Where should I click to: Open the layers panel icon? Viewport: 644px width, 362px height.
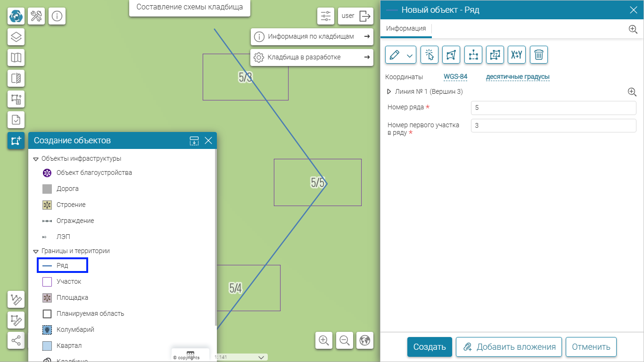pyautogui.click(x=16, y=37)
